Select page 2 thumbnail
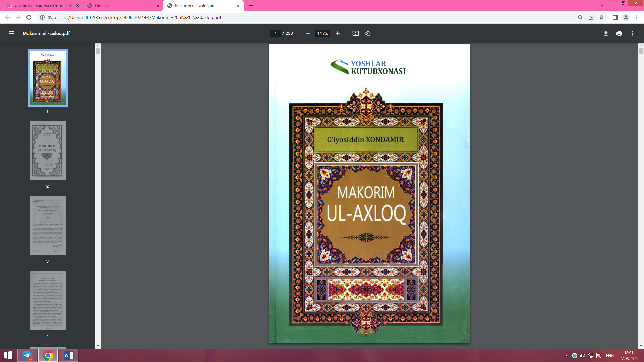Viewport: 644px width, 362px height. [x=48, y=151]
